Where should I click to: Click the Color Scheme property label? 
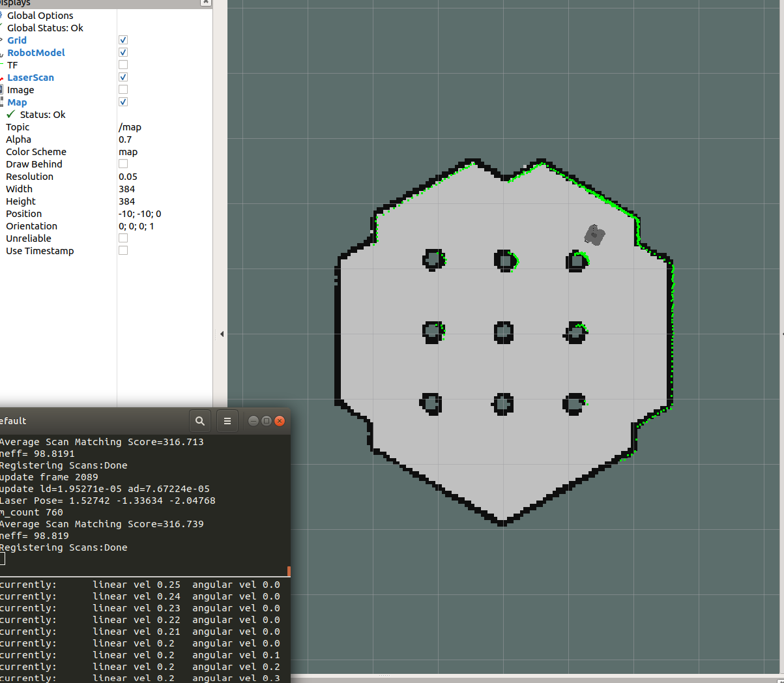tap(36, 152)
